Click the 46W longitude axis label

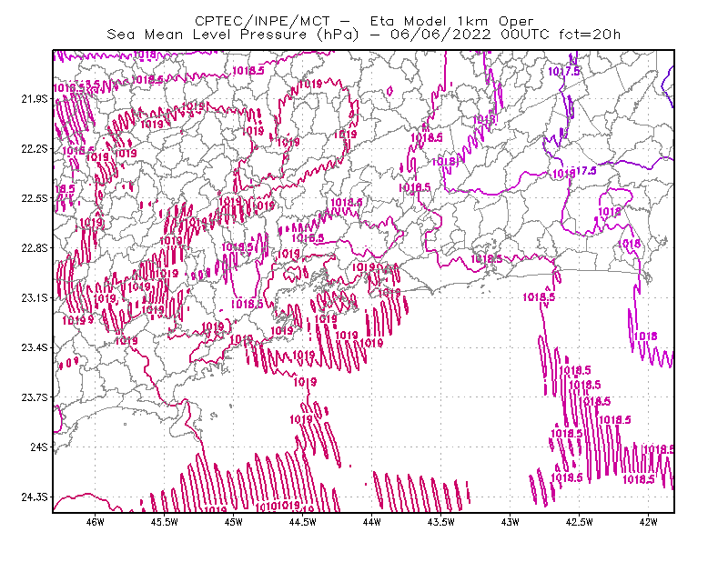coord(96,522)
